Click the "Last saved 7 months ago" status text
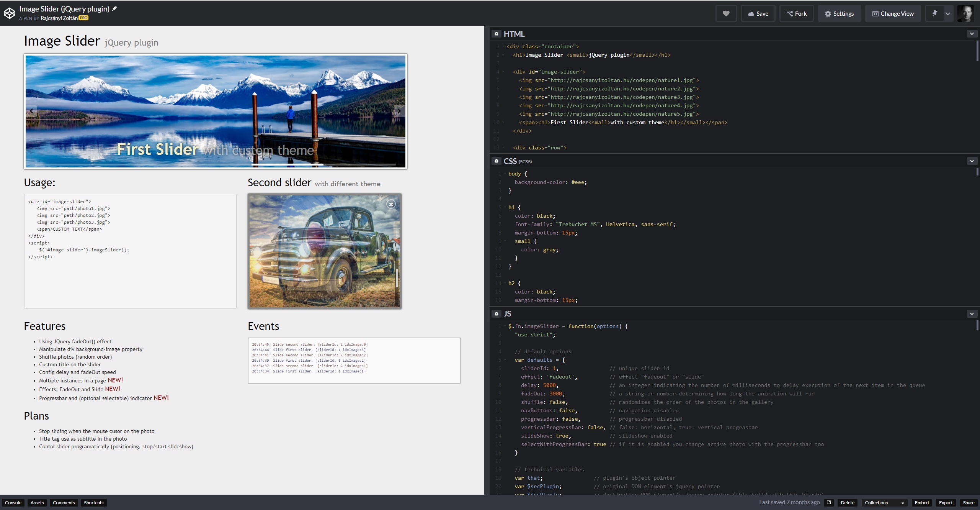This screenshot has height=510, width=980. 789,502
